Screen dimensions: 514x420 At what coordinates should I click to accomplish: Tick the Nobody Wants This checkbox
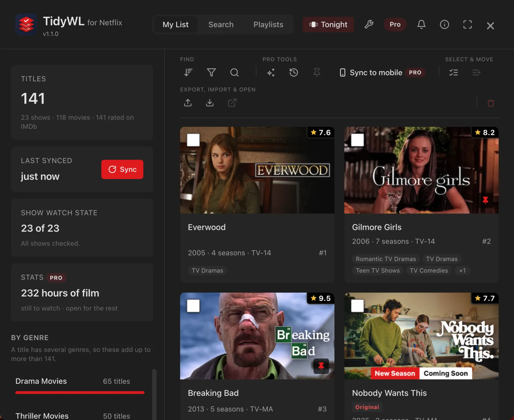(358, 306)
